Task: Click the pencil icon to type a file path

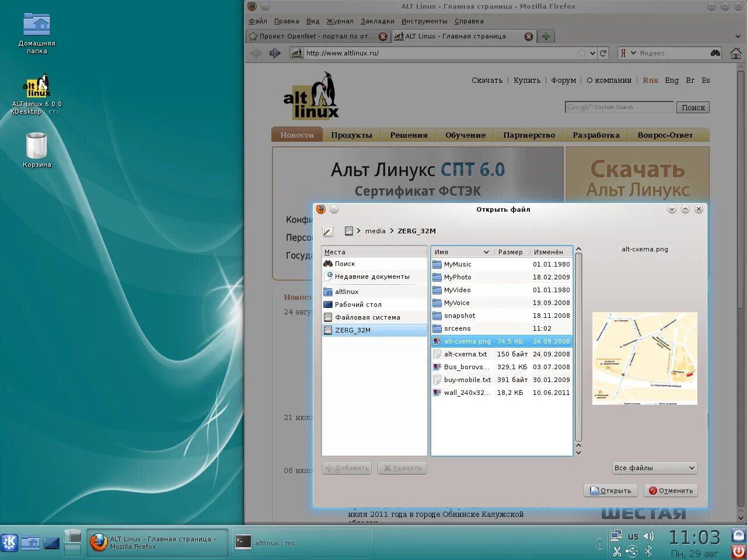Action: coord(328,231)
